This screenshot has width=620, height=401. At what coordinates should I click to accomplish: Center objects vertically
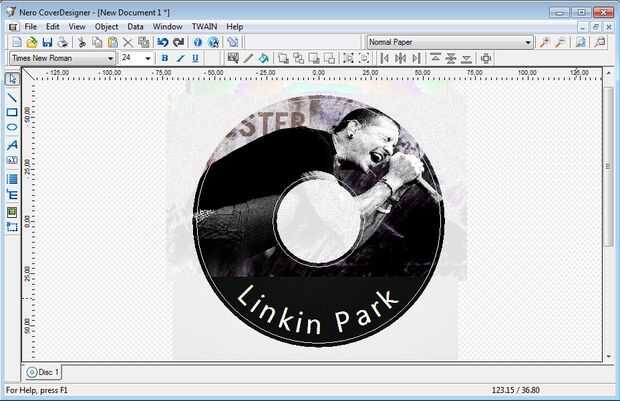pyautogui.click(x=451, y=59)
